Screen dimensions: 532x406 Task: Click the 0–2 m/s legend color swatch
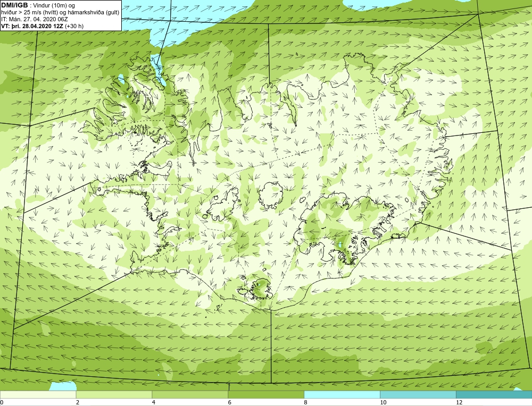38,394
